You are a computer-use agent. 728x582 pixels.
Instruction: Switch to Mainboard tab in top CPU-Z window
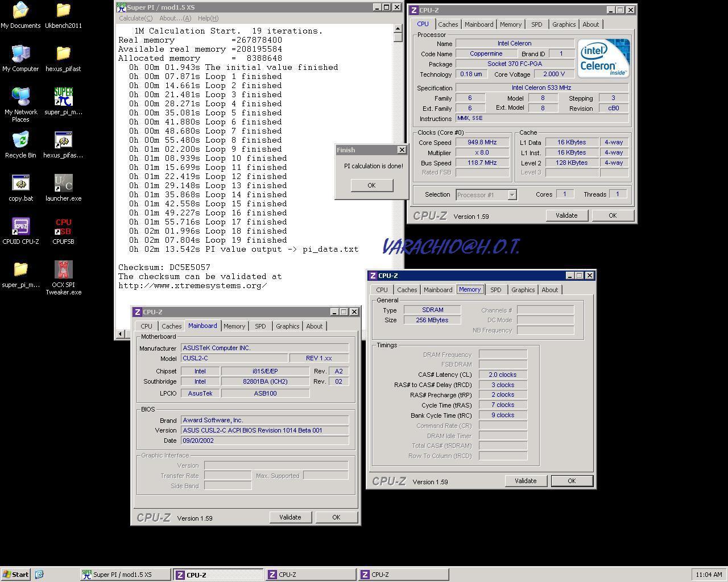[x=479, y=24]
